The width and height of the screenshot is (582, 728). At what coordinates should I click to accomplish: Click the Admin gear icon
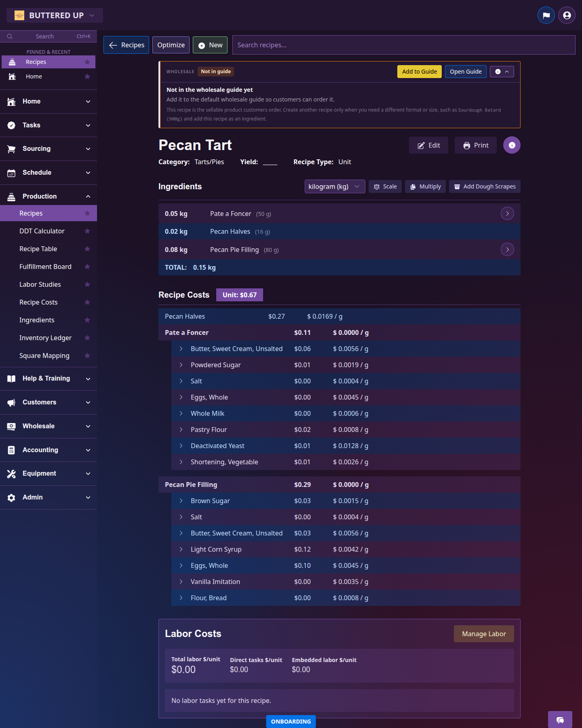click(x=11, y=497)
